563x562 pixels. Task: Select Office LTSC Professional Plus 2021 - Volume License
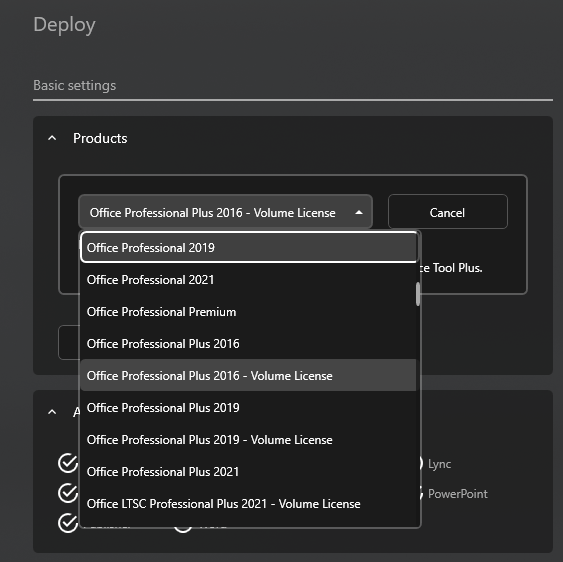(248, 503)
